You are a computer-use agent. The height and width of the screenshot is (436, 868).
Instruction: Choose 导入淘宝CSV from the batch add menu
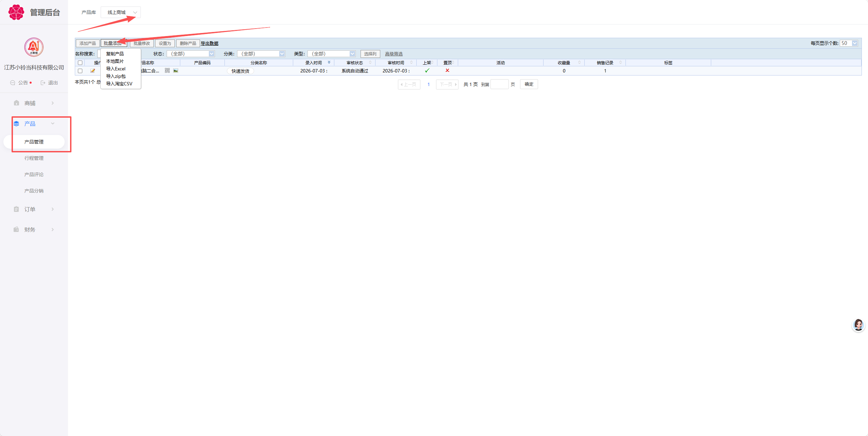pos(119,84)
